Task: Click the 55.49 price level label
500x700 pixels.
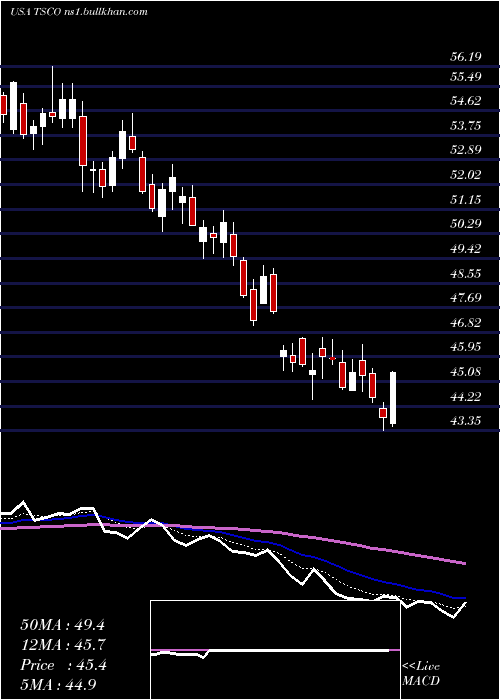Action: pyautogui.click(x=465, y=76)
